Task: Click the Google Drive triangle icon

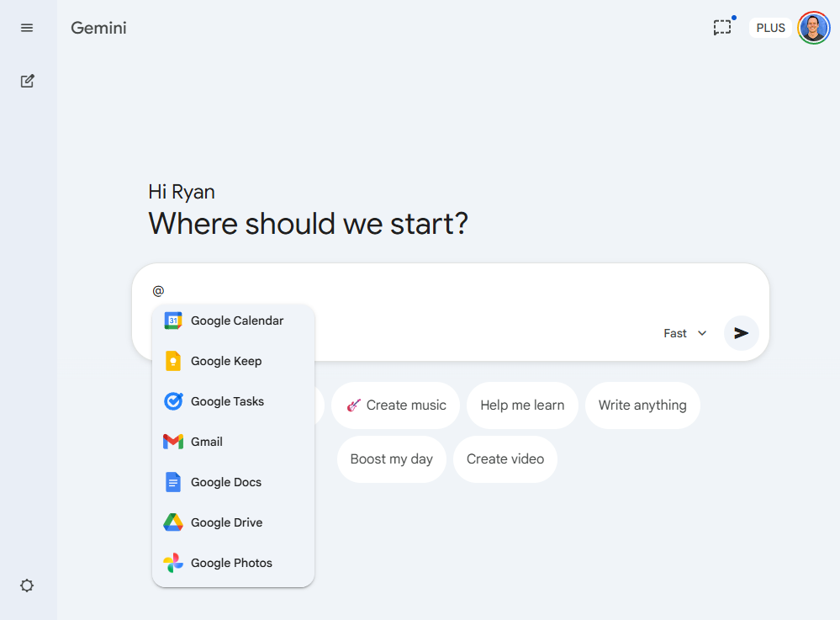Action: click(x=173, y=522)
